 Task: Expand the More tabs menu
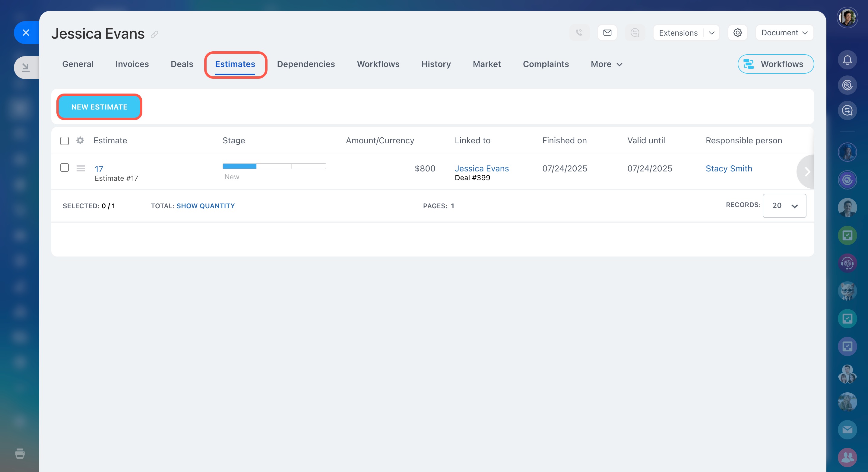click(x=606, y=64)
